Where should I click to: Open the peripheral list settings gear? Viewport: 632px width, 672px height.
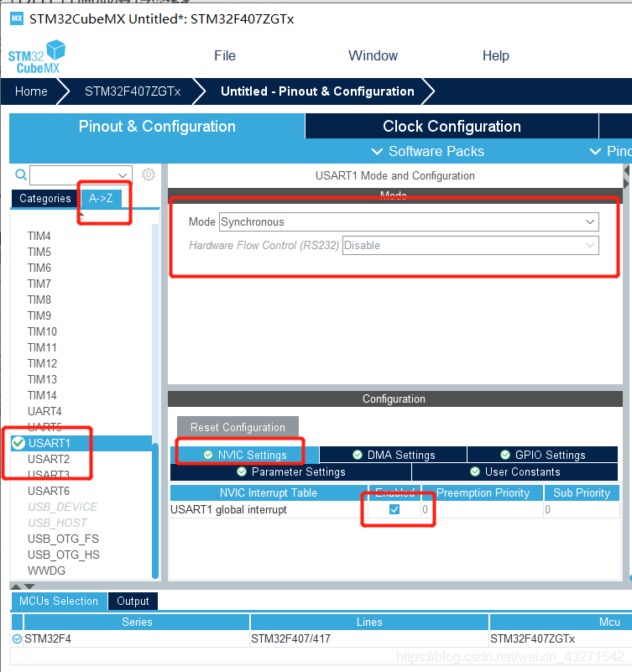149,175
